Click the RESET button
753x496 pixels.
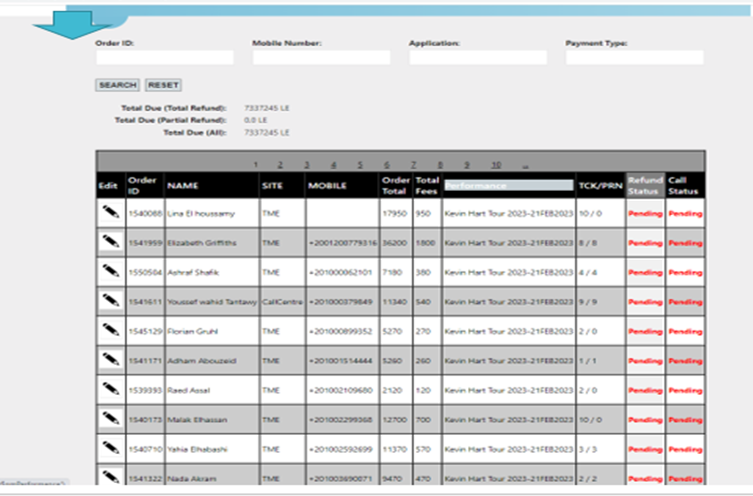[x=163, y=85]
